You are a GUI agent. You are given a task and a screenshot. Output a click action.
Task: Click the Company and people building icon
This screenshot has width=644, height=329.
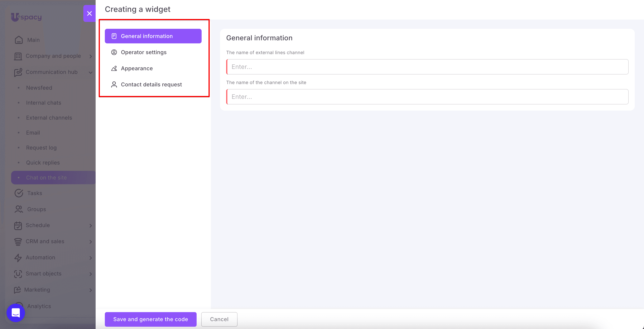[18, 56]
